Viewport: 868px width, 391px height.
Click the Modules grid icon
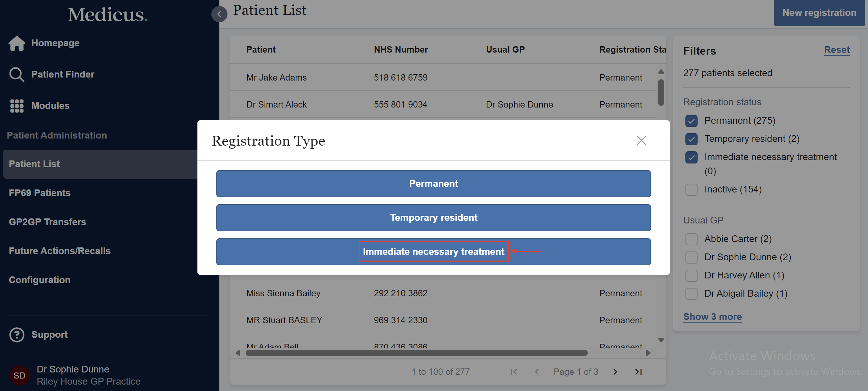tap(16, 106)
